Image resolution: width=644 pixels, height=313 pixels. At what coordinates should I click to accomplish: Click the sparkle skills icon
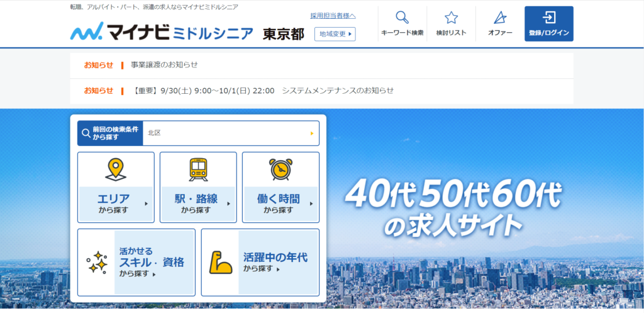point(97,263)
